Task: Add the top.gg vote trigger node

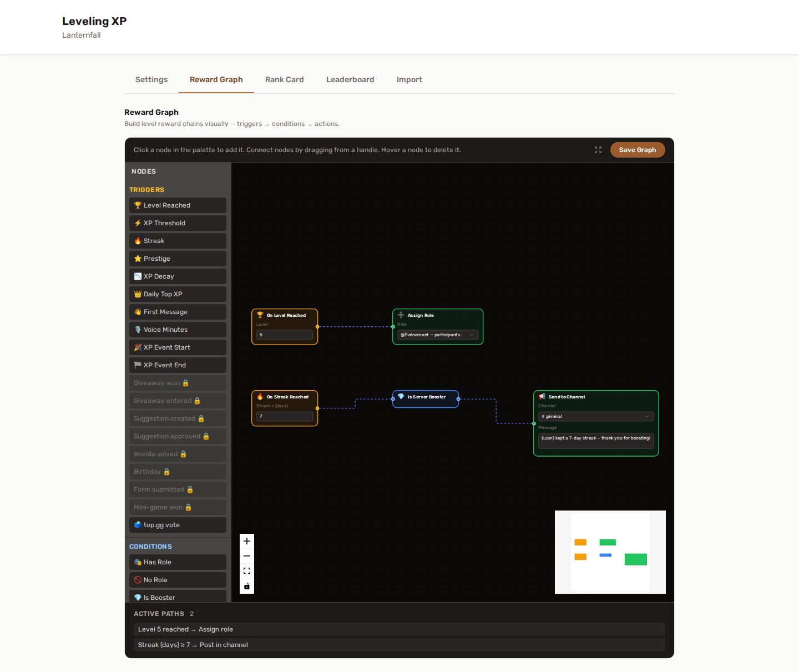Action: pos(178,525)
